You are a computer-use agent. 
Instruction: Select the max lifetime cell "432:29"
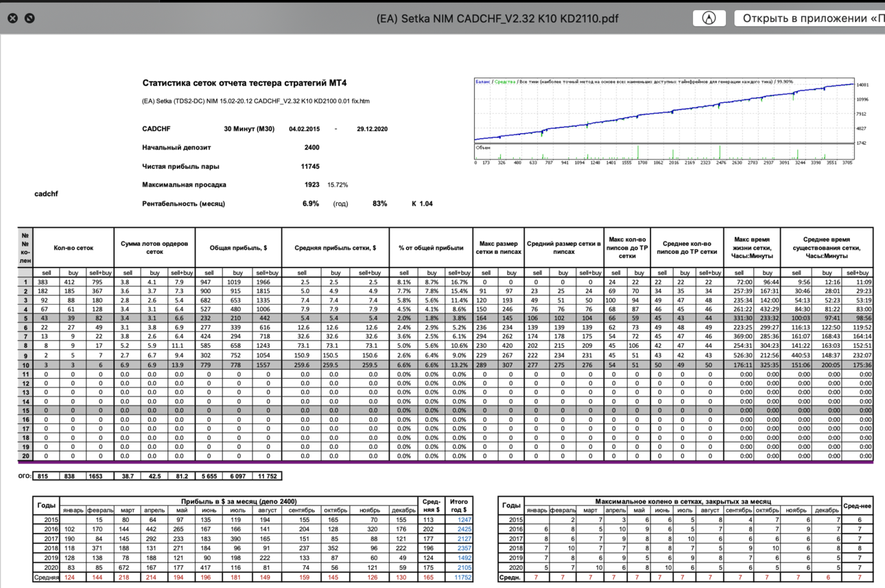[767, 310]
